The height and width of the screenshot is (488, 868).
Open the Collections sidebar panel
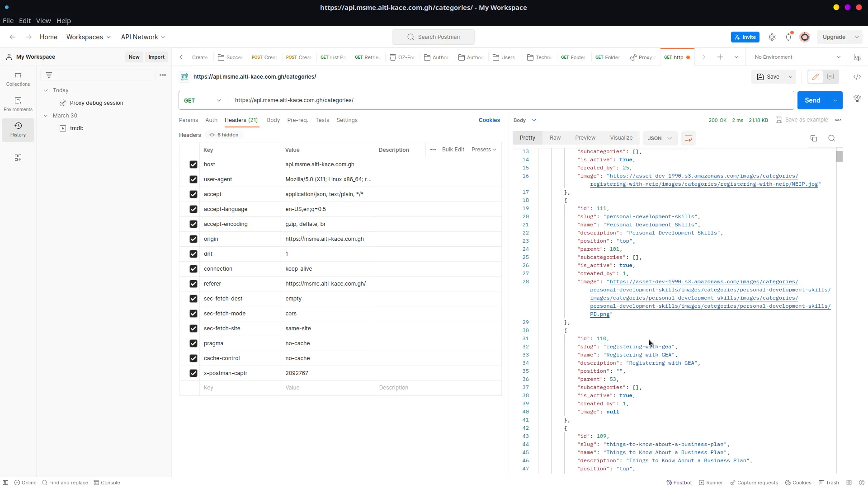(x=18, y=79)
